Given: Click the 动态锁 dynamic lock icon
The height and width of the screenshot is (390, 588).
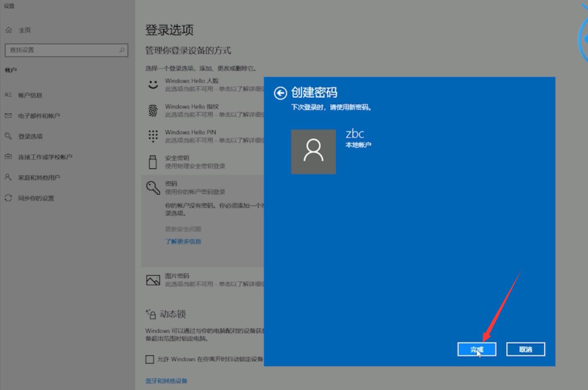Looking at the screenshot, I should [x=151, y=314].
